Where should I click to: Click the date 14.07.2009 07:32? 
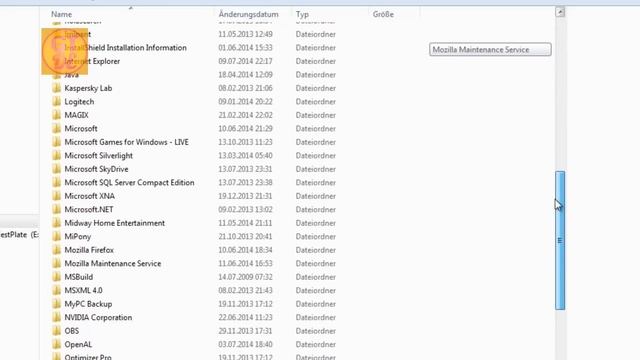point(245,277)
